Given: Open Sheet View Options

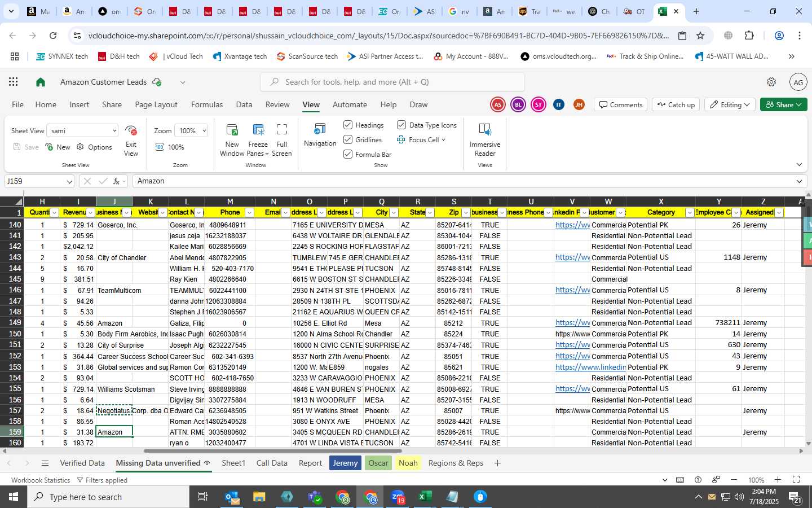Looking at the screenshot, I should click(x=94, y=147).
